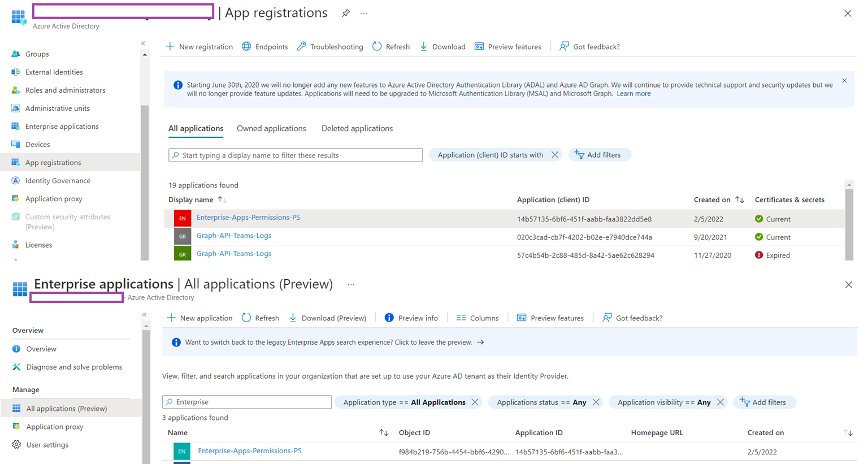Select App registrations sidebar item
The height and width of the screenshot is (464, 868).
tap(70, 162)
